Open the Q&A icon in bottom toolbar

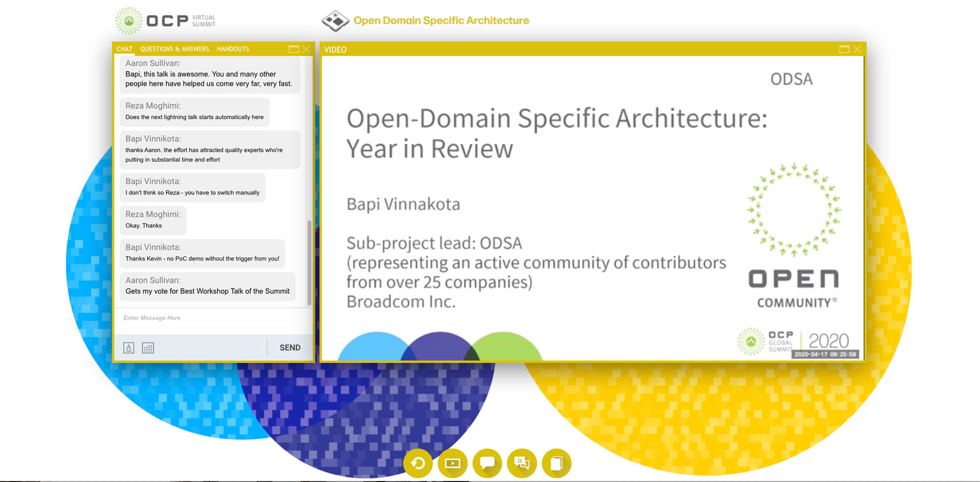point(522,463)
